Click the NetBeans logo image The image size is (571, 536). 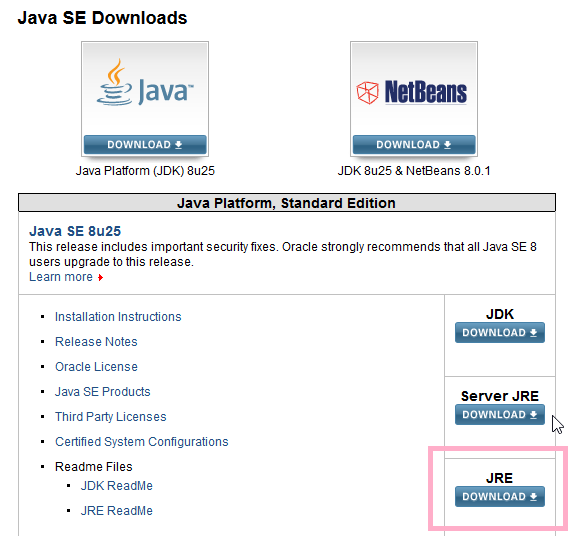(411, 92)
